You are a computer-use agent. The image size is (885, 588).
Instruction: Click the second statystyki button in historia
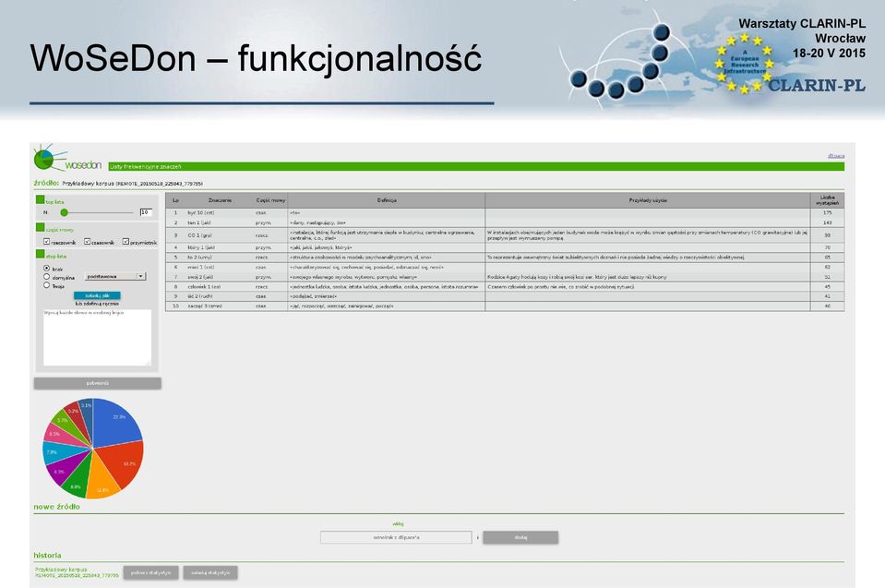pyautogui.click(x=210, y=572)
